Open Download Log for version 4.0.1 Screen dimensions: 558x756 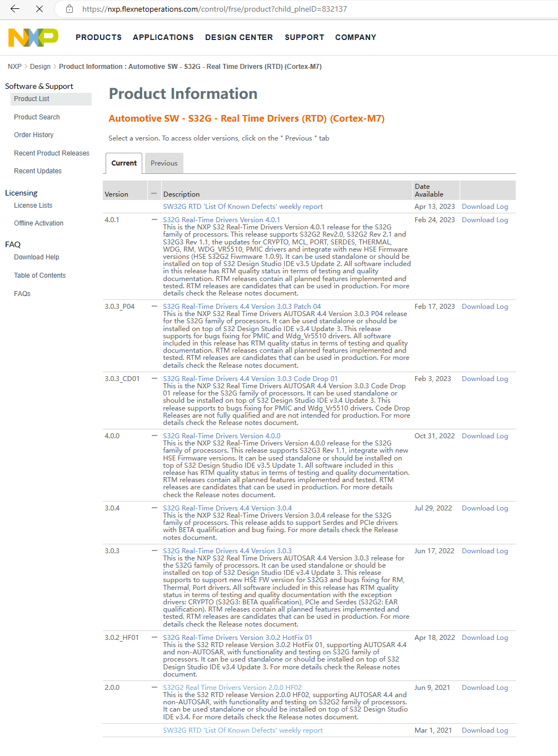pos(485,219)
